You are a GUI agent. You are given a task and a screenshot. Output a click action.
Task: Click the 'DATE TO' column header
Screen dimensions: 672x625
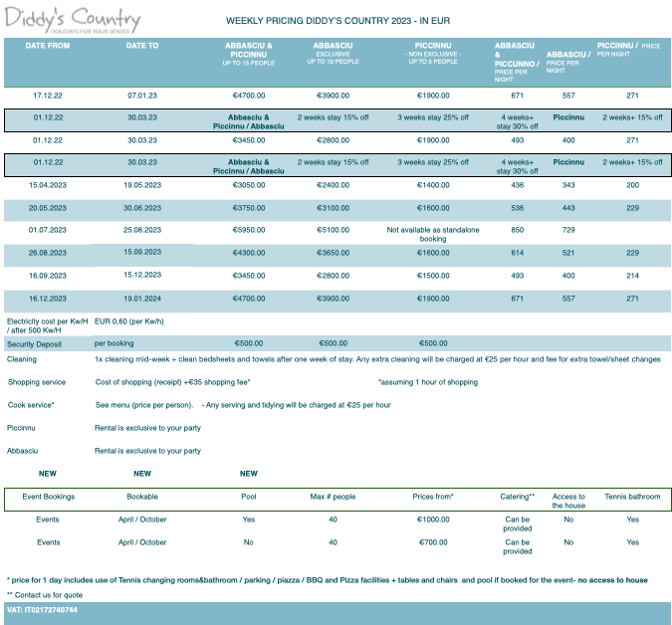point(141,46)
